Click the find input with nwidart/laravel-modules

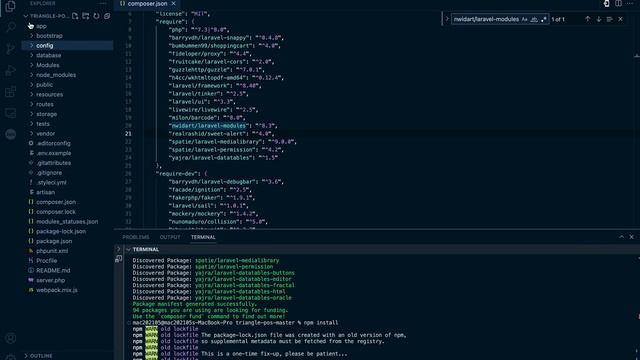(486, 19)
